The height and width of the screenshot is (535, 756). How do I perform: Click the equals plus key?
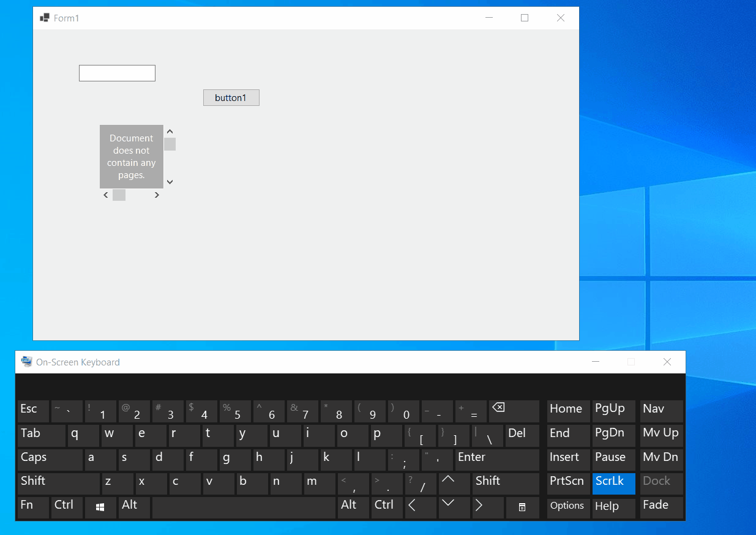(x=471, y=411)
